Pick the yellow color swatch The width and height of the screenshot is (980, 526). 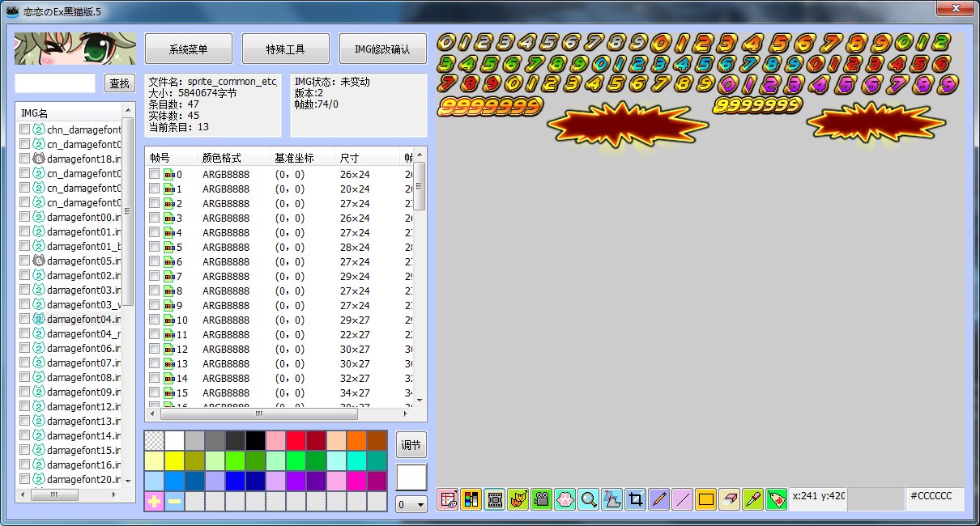[x=174, y=461]
